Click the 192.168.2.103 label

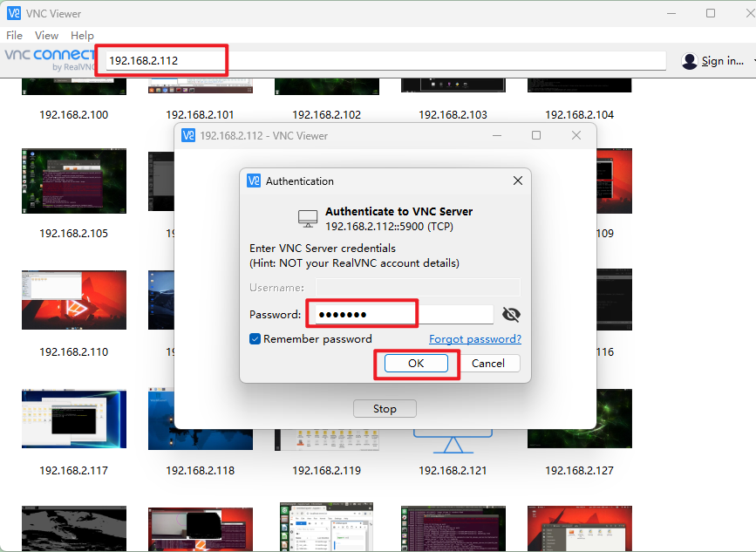[x=453, y=115]
